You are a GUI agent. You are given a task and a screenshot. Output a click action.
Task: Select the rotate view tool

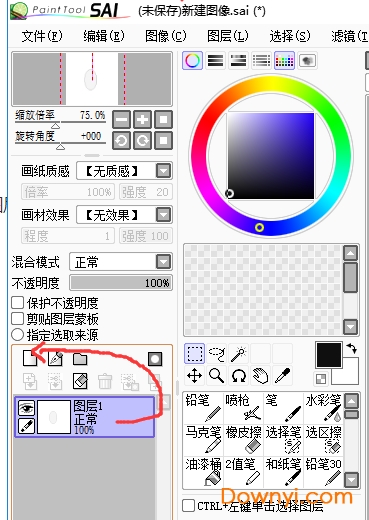(239, 376)
